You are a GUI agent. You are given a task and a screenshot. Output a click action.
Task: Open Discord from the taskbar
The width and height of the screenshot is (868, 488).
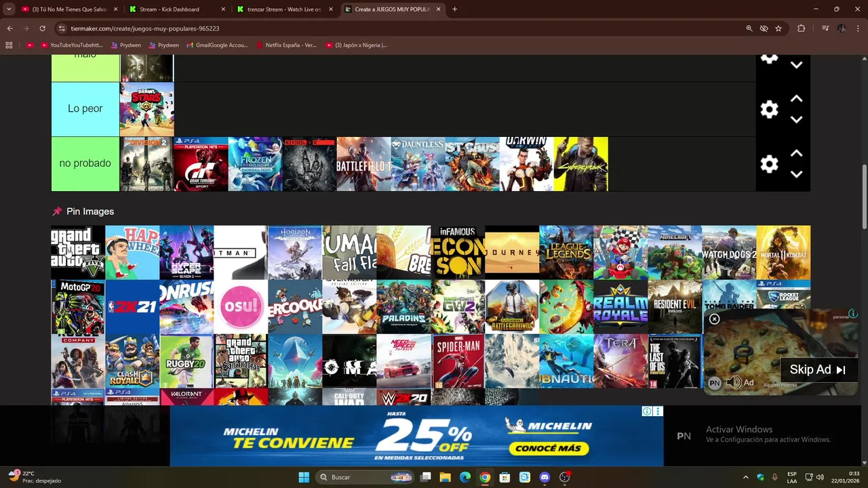[x=545, y=477]
